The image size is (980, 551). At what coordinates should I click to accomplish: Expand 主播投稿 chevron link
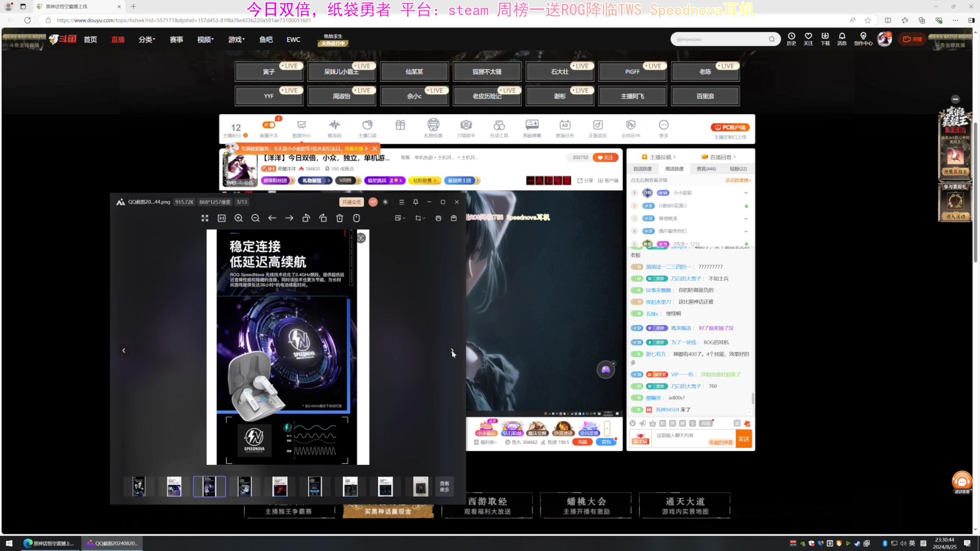659,157
